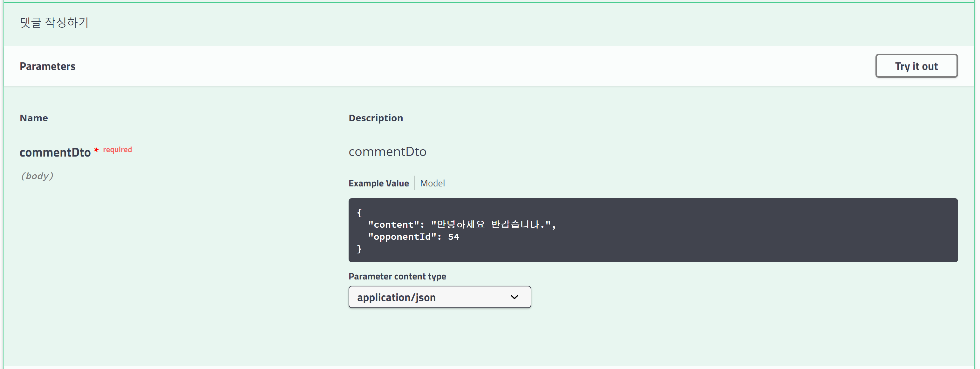Click the closing brace in code block

point(359,249)
